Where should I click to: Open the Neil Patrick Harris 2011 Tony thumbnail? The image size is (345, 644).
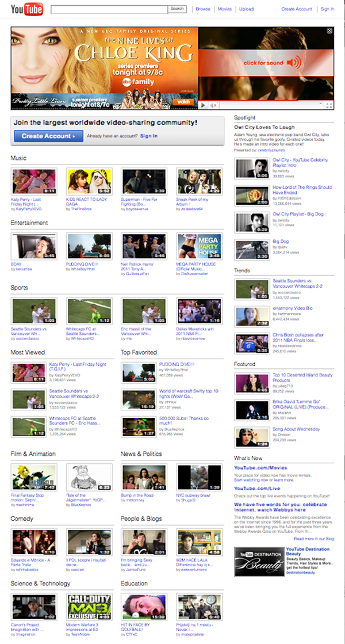144,246
